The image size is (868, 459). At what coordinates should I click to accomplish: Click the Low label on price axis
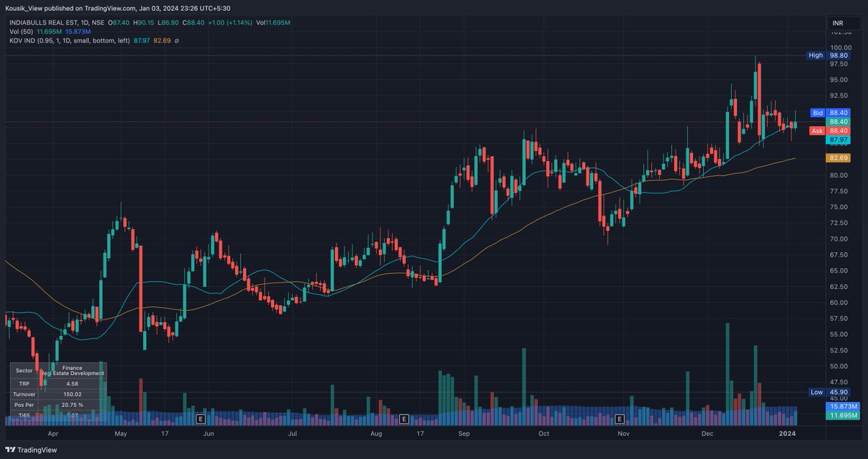tap(817, 392)
